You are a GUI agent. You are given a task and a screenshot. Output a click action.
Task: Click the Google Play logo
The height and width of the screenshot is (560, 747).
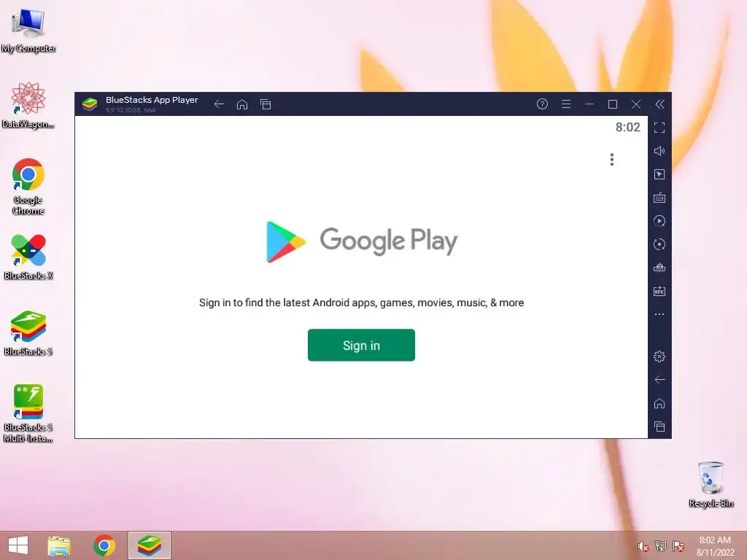click(362, 241)
